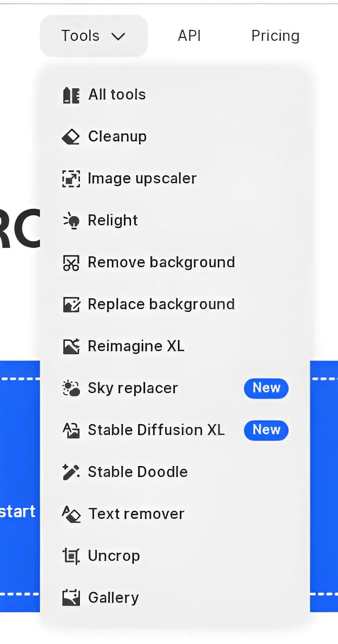The image size is (338, 644).
Task: Go to the Pricing page
Action: click(x=275, y=36)
